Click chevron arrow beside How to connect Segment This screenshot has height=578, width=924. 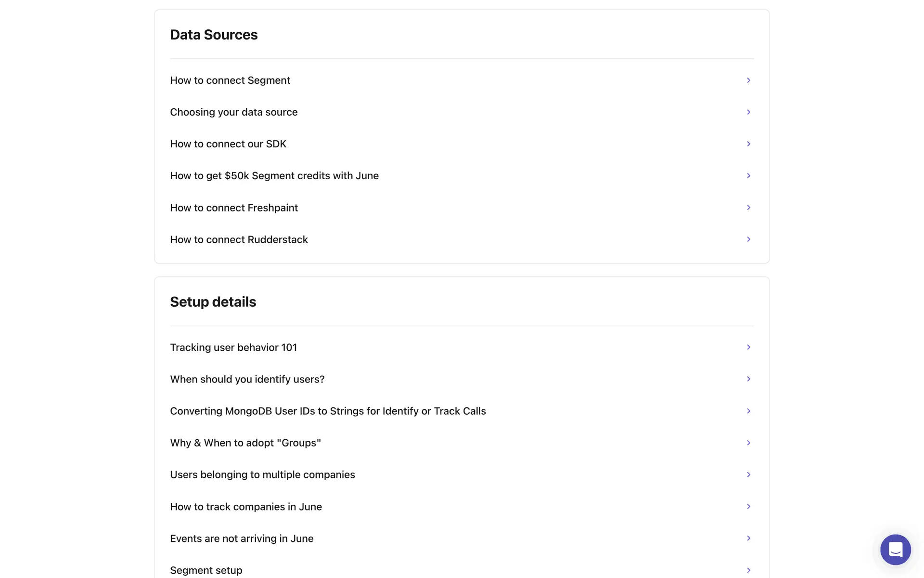748,80
